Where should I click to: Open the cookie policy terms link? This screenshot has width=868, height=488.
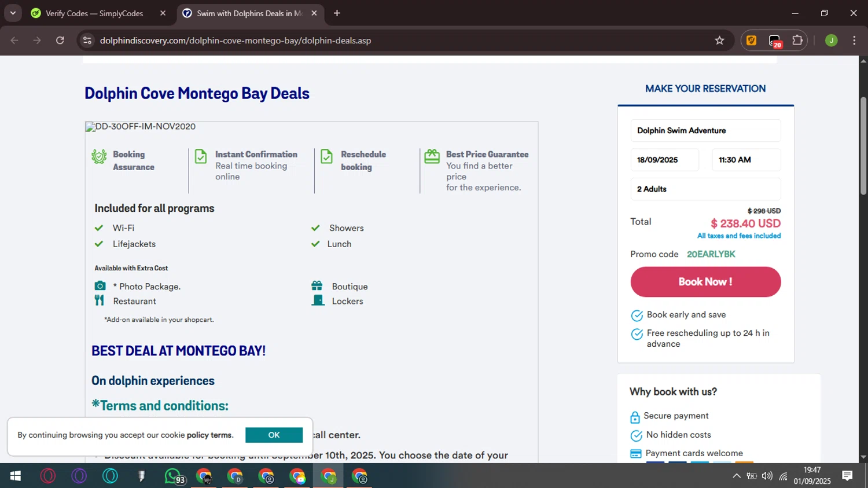(x=209, y=435)
